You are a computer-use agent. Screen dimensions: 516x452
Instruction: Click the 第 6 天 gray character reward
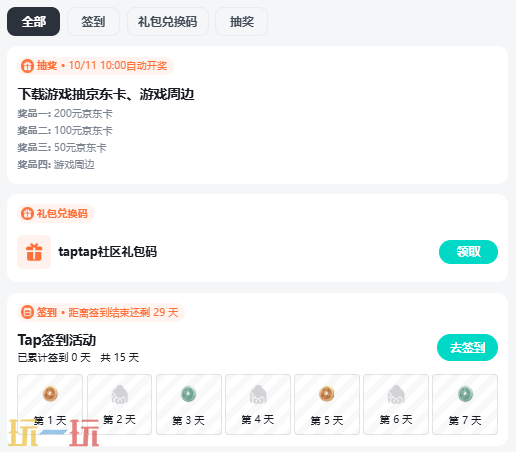click(x=396, y=394)
